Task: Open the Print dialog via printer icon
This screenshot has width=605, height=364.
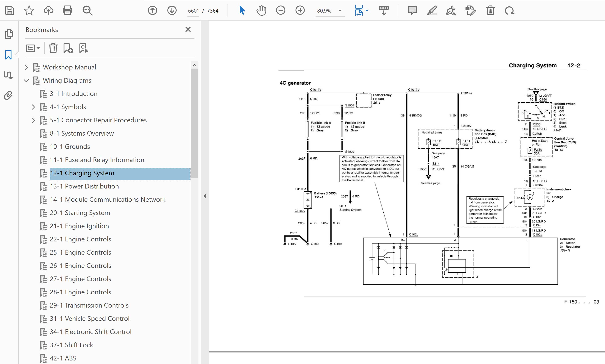Action: (x=67, y=11)
